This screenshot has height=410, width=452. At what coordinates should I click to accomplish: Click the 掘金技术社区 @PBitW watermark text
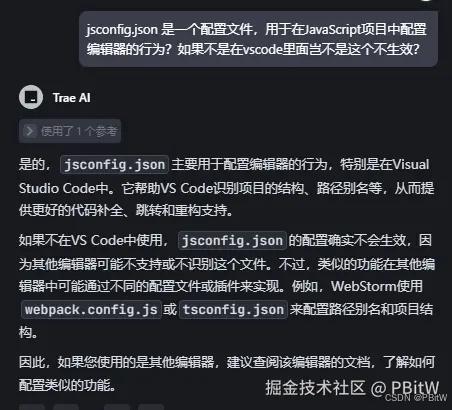pyautogui.click(x=352, y=388)
